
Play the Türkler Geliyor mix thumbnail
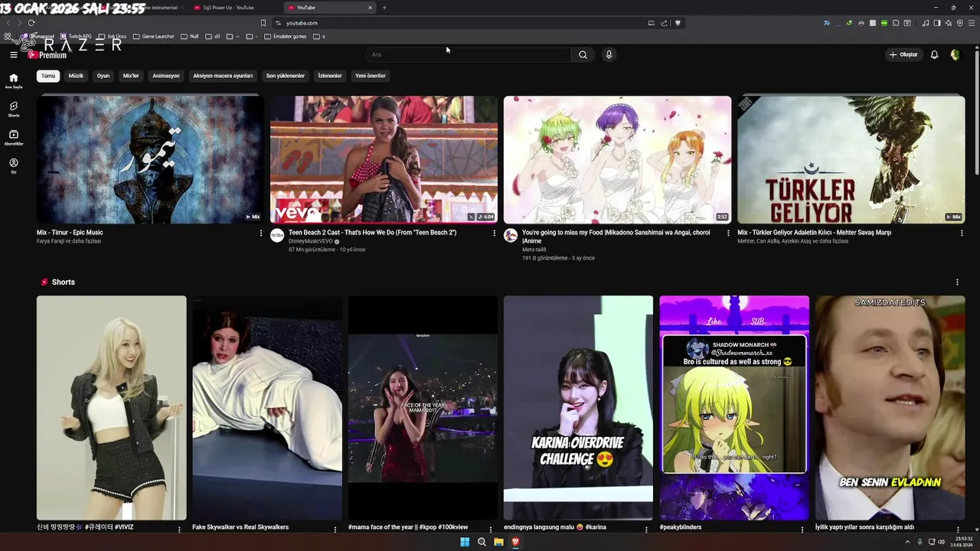851,159
